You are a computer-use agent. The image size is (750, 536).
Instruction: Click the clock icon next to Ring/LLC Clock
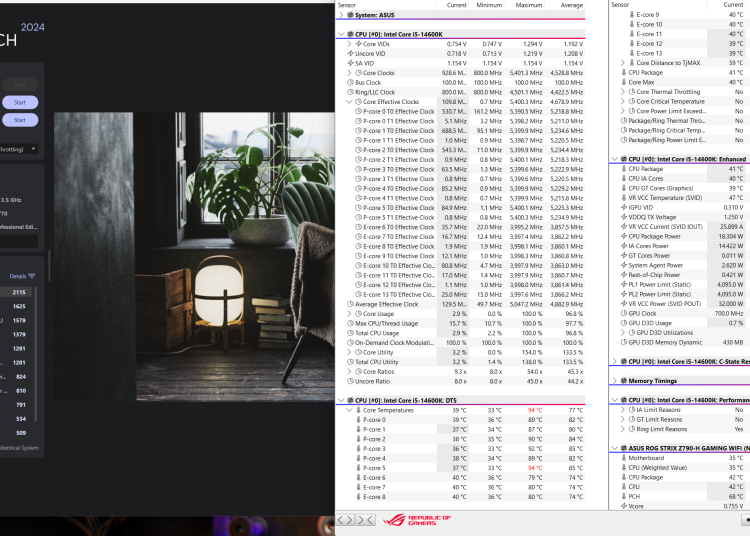pos(350,92)
